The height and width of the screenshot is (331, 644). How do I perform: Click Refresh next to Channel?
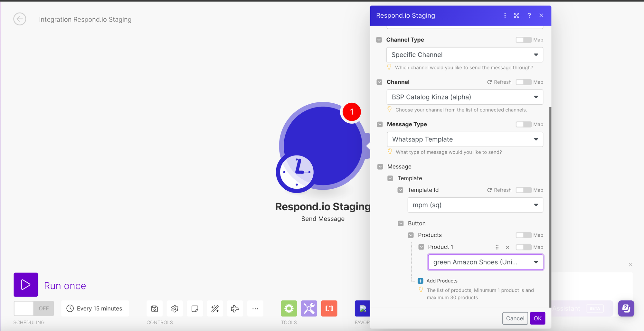tap(499, 82)
